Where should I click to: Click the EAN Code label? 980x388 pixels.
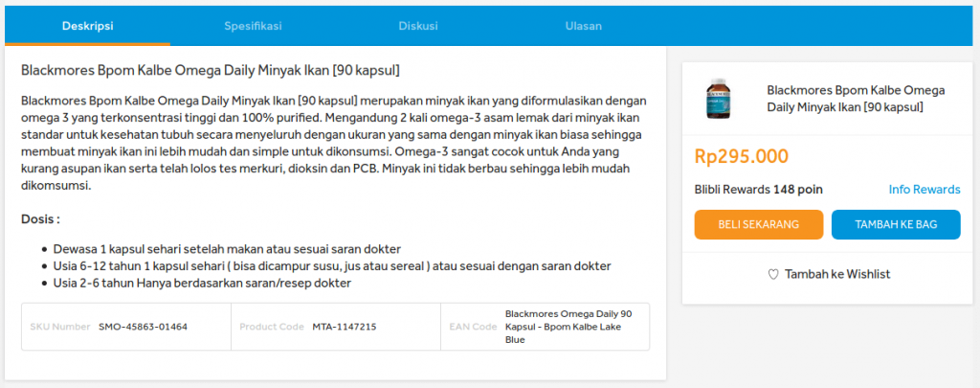pyautogui.click(x=473, y=327)
